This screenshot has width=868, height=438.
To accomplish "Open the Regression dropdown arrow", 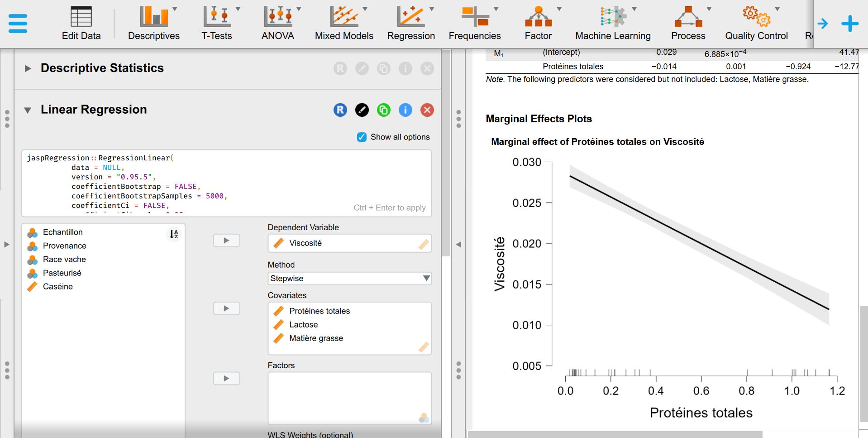I will click(x=432, y=8).
